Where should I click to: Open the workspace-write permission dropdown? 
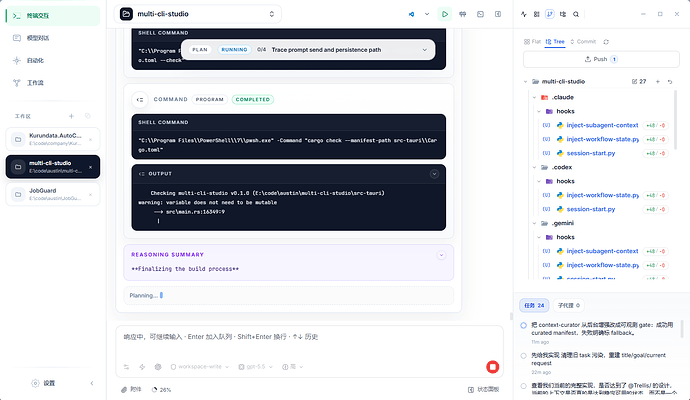(x=200, y=367)
